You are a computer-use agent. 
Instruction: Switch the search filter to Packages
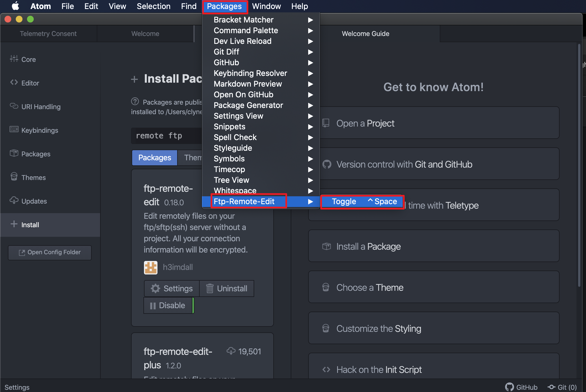click(x=155, y=158)
